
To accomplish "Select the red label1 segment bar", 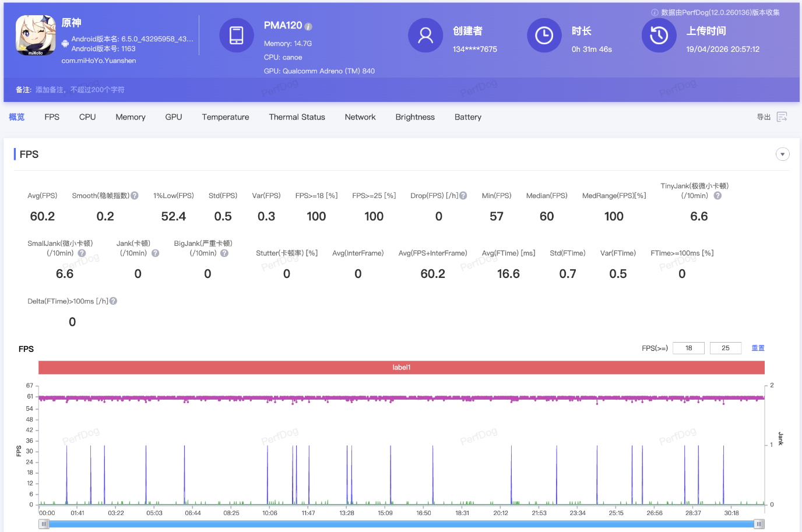I will 401,368.
